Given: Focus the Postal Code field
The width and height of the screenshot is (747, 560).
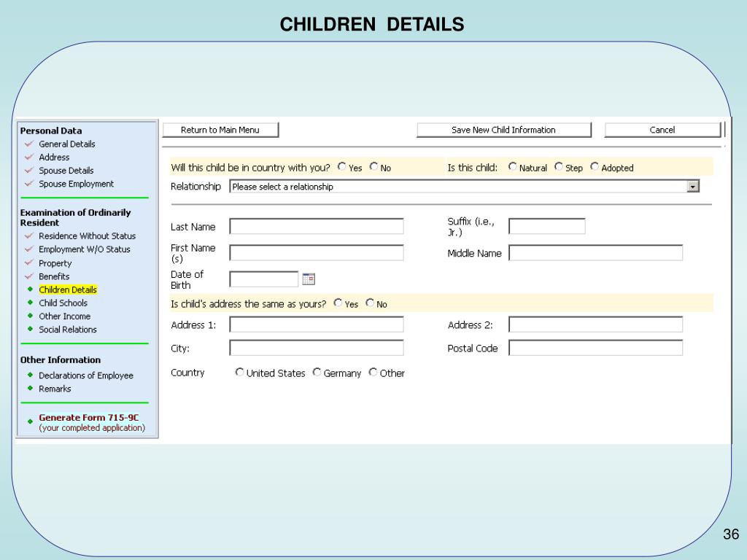Looking at the screenshot, I should [x=596, y=348].
